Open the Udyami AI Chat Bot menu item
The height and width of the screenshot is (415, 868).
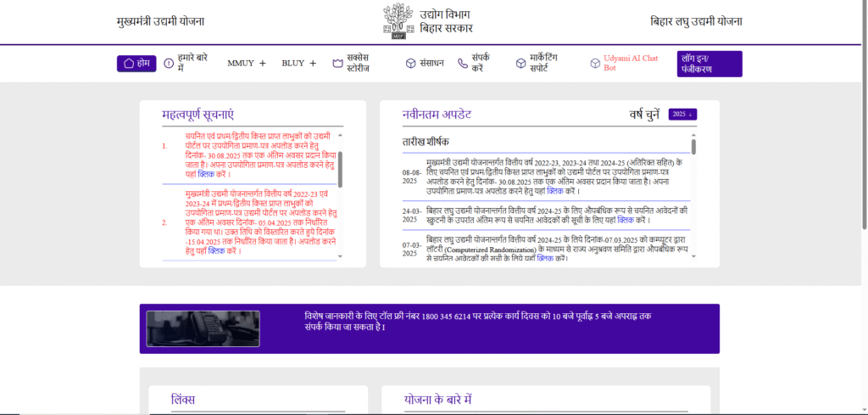(x=632, y=63)
